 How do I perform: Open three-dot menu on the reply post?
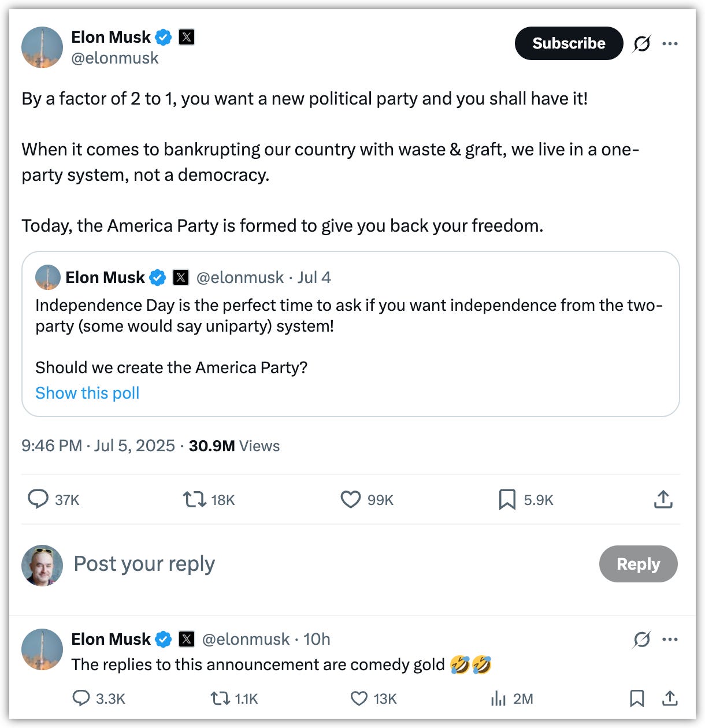coord(670,639)
